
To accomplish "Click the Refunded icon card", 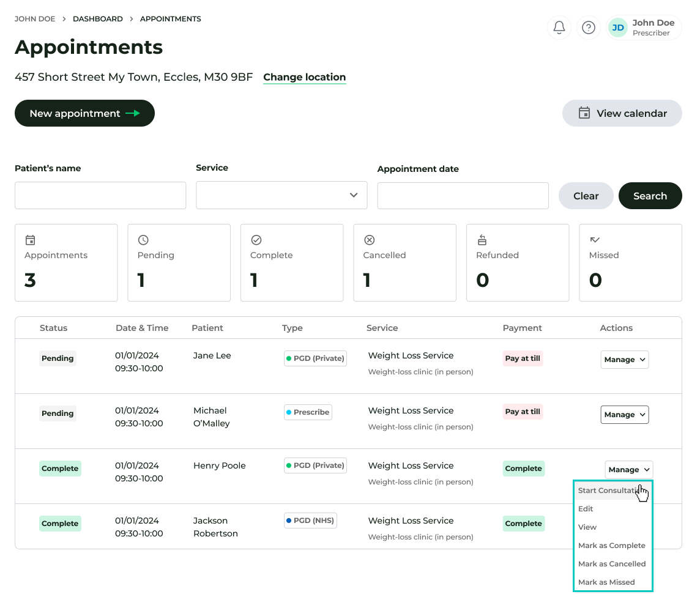I will 517,262.
